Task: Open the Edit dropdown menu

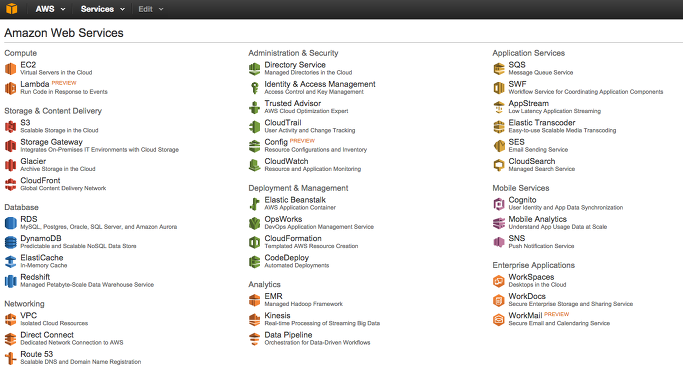Action: click(151, 9)
